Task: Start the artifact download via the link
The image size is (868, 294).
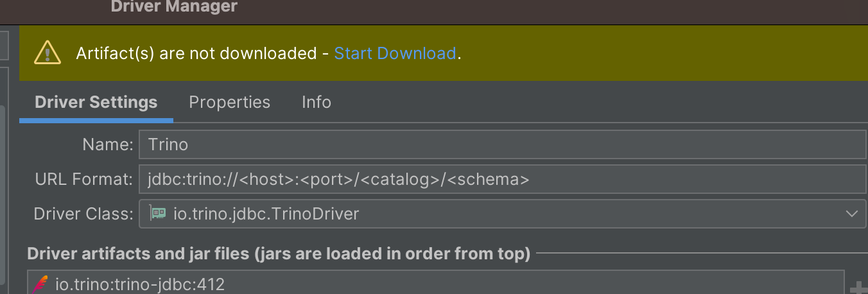Action: pos(395,53)
